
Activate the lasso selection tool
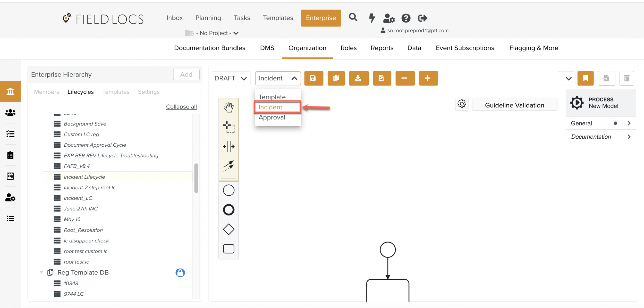tap(228, 127)
